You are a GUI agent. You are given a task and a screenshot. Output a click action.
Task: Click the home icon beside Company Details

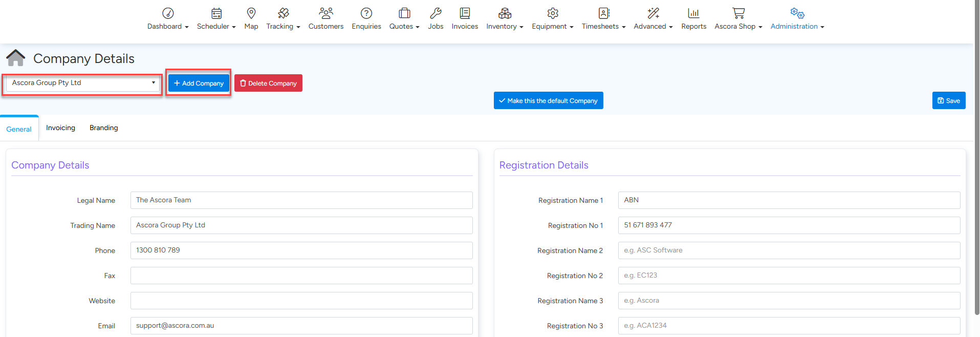click(x=16, y=58)
